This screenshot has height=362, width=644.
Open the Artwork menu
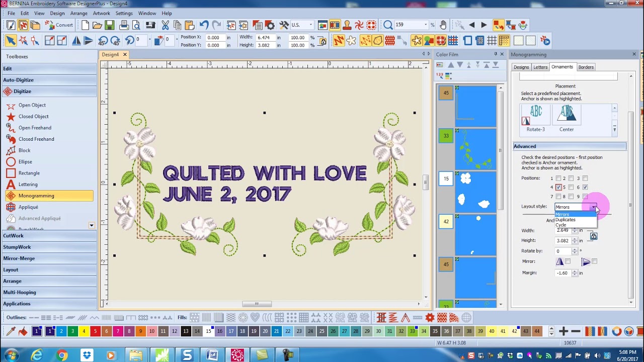pyautogui.click(x=101, y=13)
